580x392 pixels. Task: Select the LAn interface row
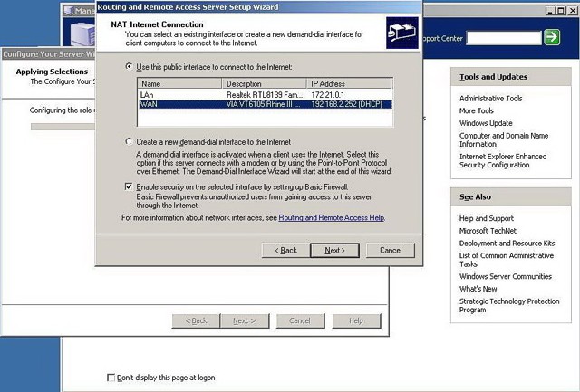coord(266,95)
